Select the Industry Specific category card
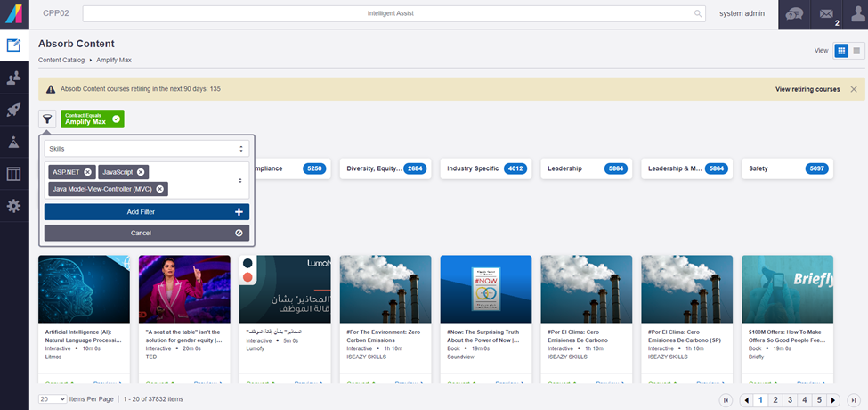This screenshot has height=410, width=868. pos(486,168)
